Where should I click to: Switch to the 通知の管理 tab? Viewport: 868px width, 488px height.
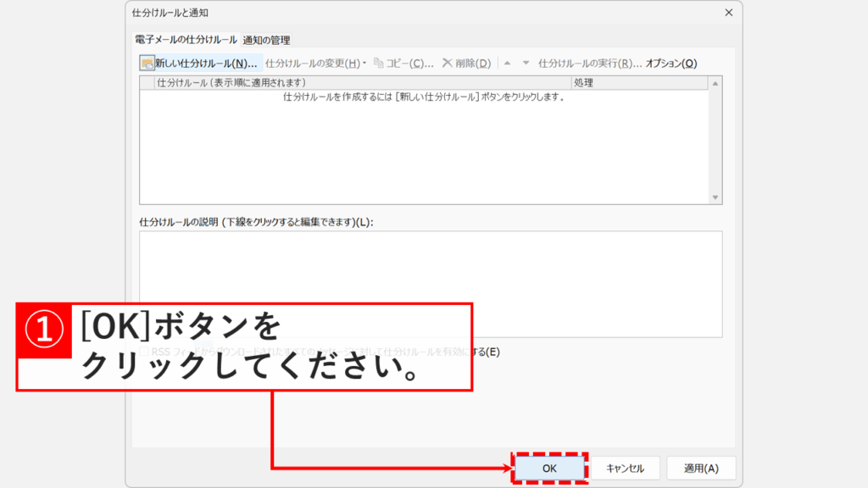point(266,40)
